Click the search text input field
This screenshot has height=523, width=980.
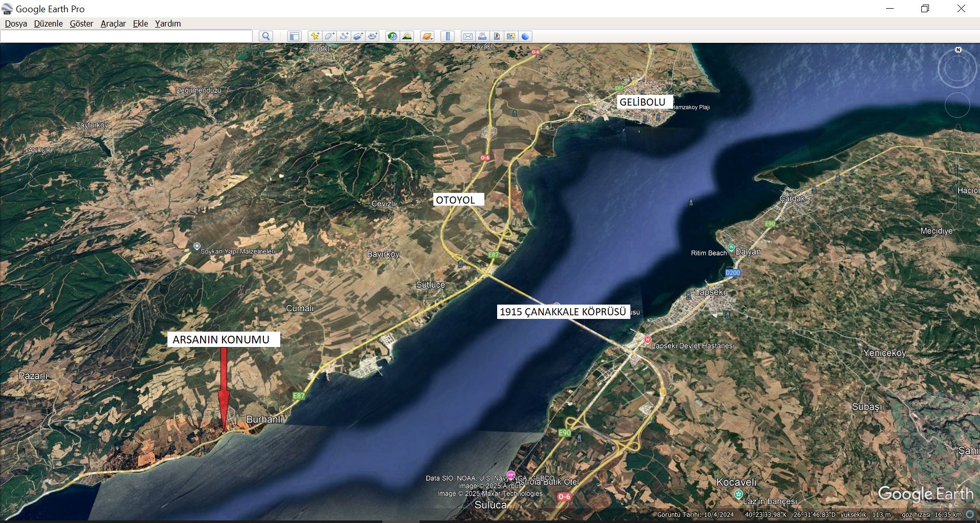point(127,36)
